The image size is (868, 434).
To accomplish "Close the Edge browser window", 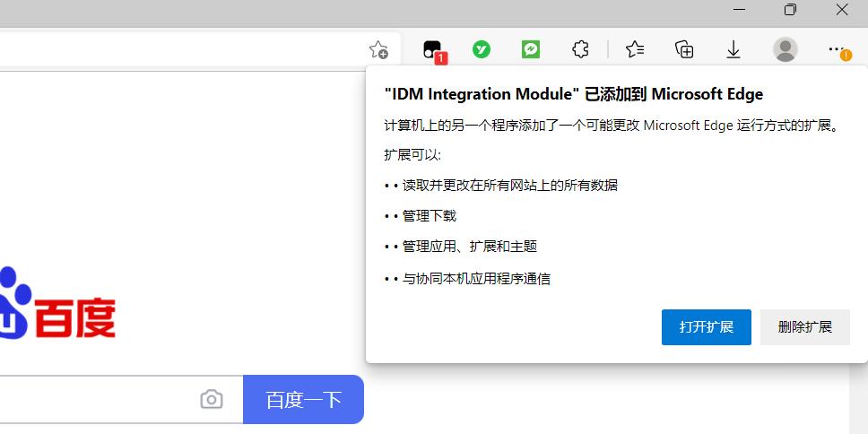I will coord(842,10).
